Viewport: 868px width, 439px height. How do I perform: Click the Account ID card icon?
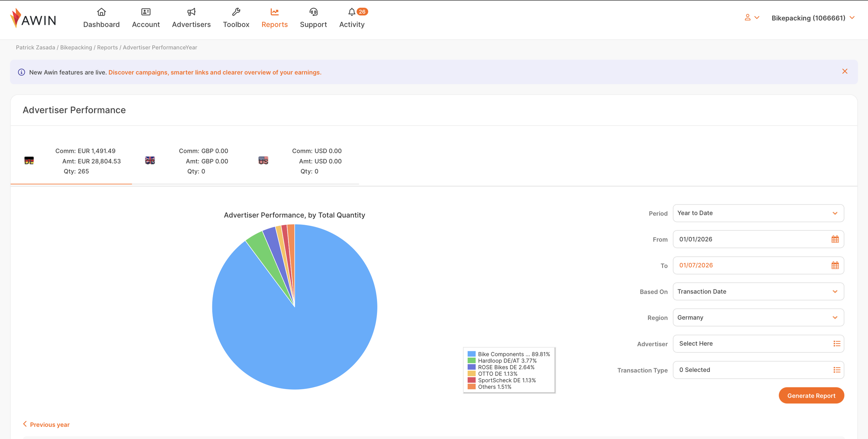146,12
